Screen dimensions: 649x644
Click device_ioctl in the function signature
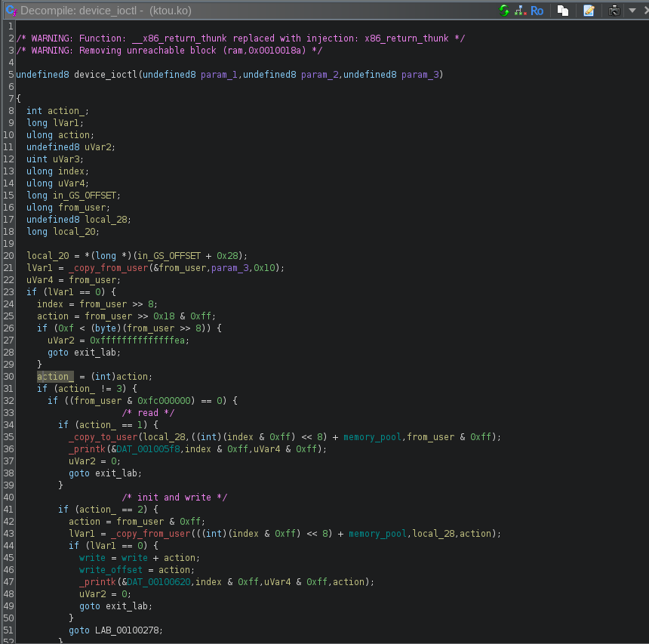pyautogui.click(x=105, y=75)
